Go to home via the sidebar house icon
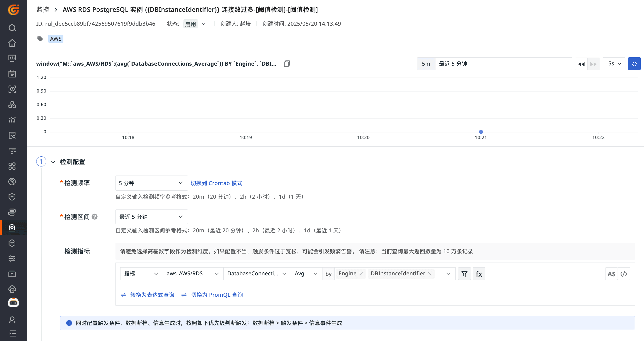This screenshot has width=644, height=341. pos(12,43)
